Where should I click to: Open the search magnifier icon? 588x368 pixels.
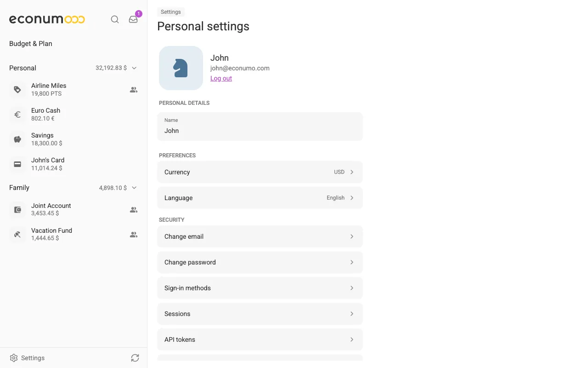[x=115, y=19]
